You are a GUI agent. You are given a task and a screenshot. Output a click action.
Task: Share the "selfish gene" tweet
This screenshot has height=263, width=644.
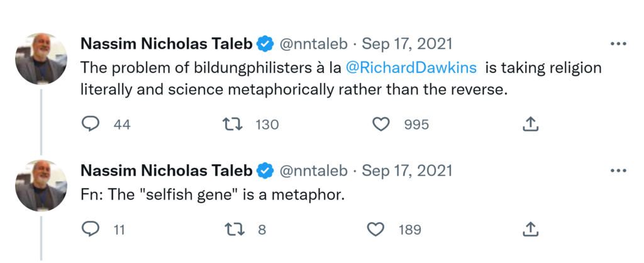click(x=531, y=229)
